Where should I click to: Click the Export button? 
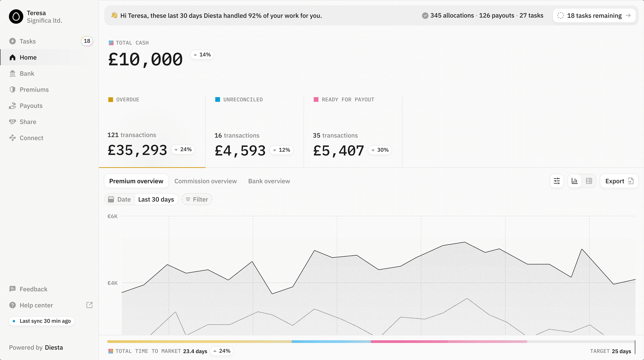[x=619, y=181]
